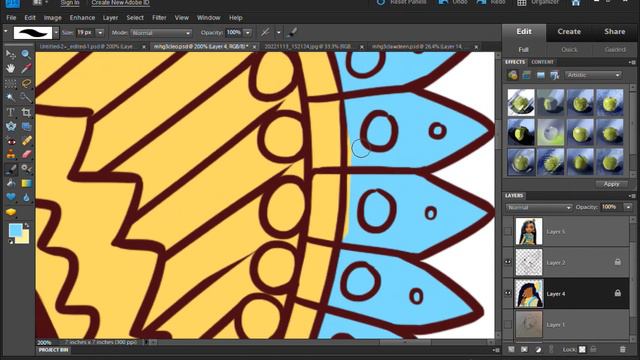Open layer Opacity dropdown arrow
640x360 pixels.
tap(628, 207)
